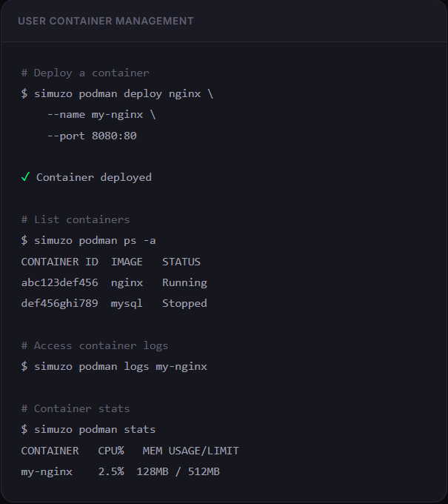Click the USER CONTAINER MANAGEMENT heading
The height and width of the screenshot is (504, 448).
106,21
